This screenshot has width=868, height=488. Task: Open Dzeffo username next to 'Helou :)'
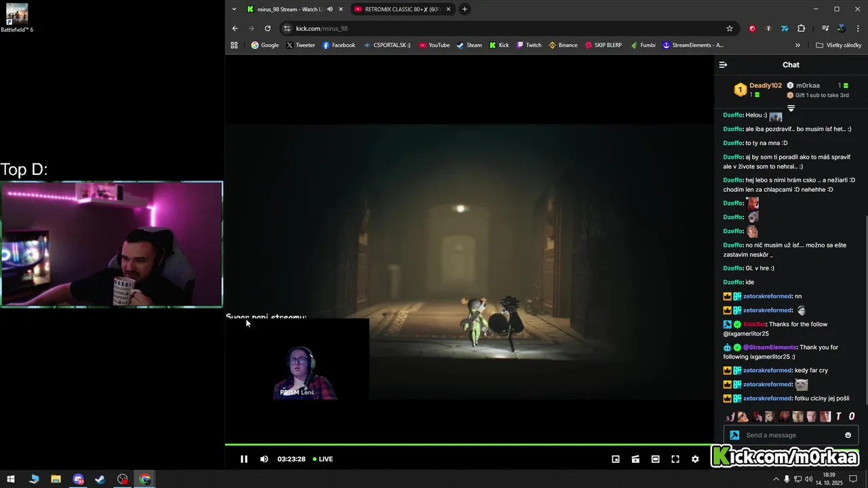click(732, 115)
